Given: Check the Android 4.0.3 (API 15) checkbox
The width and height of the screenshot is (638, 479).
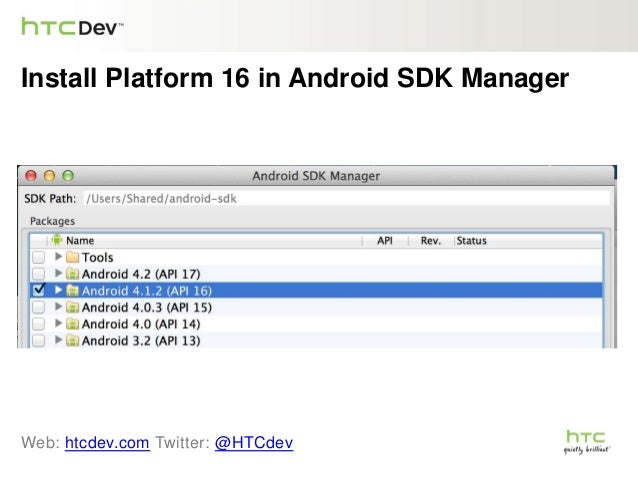Looking at the screenshot, I should 39,307.
